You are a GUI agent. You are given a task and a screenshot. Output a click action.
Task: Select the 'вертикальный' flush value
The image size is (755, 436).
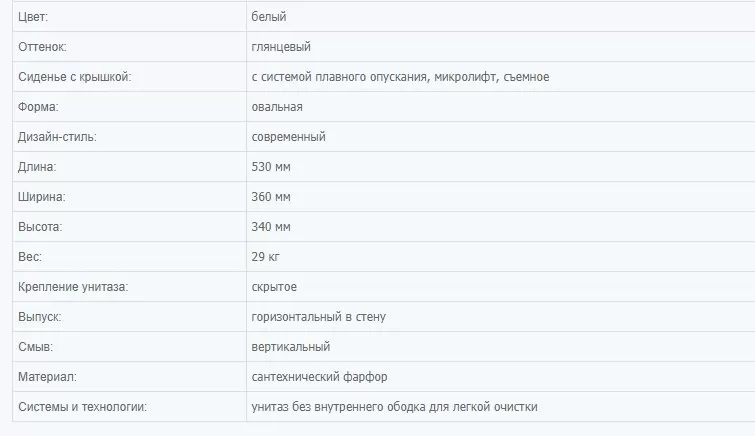click(291, 347)
